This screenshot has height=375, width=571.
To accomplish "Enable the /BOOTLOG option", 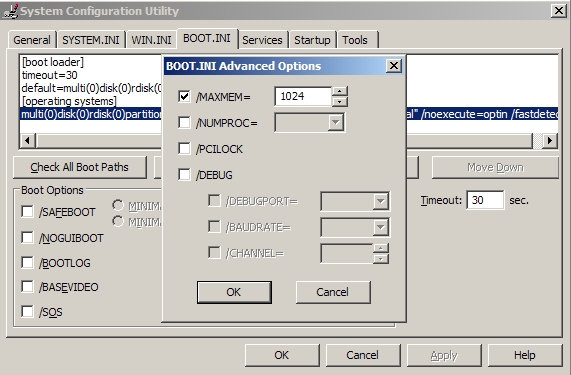I will 27,262.
